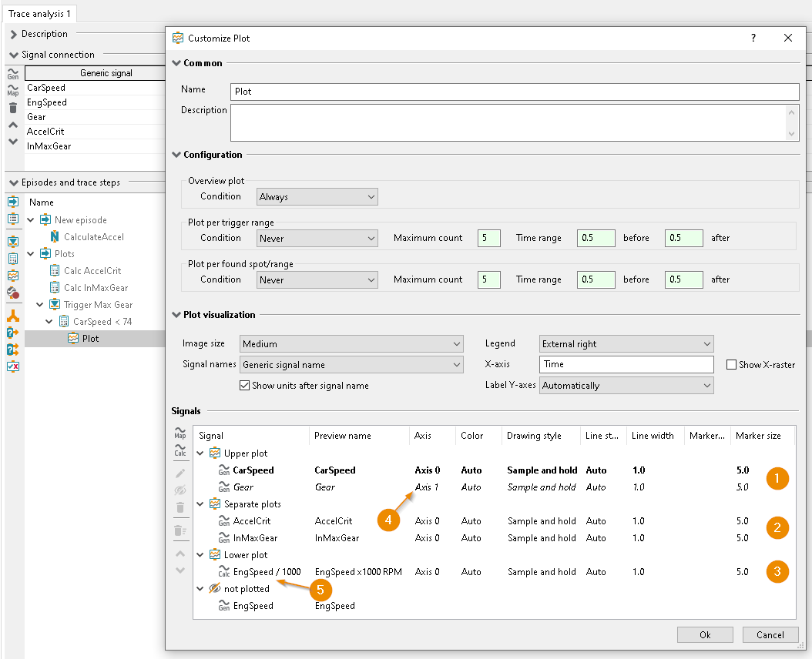The height and width of the screenshot is (659, 812).
Task: Click the trigger triangle icon in Episodes toolbar
Action: [x=13, y=241]
